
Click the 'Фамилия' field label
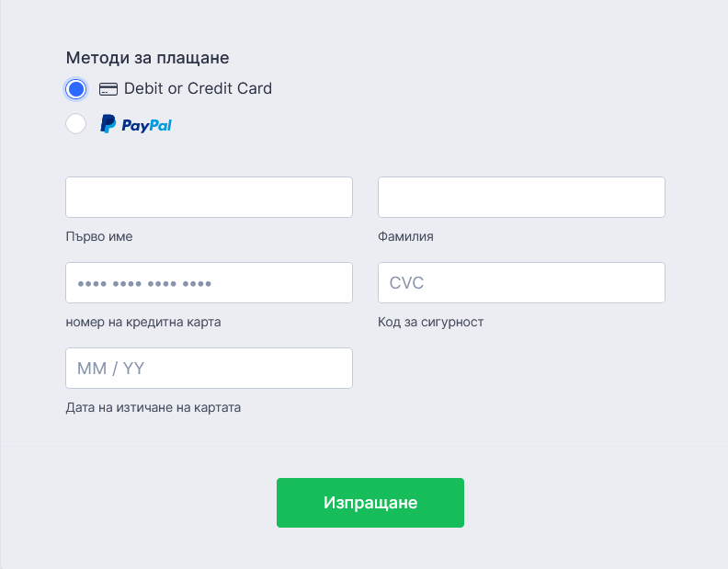tap(405, 236)
